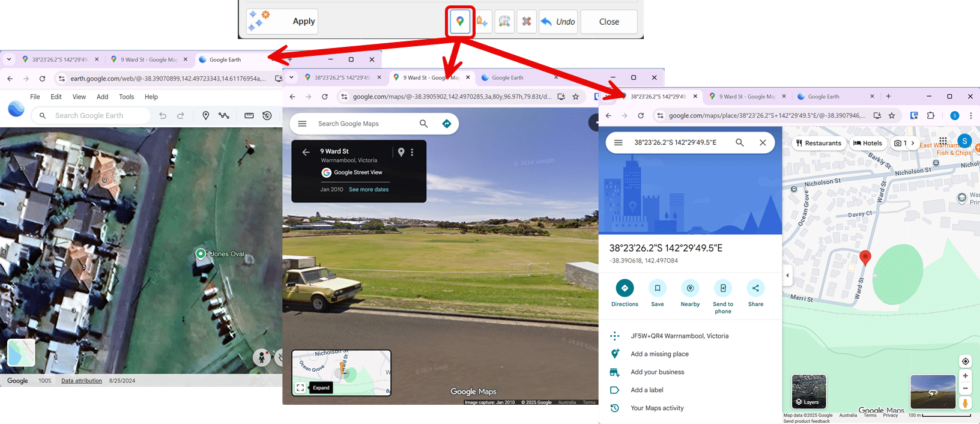Image resolution: width=980 pixels, height=424 pixels.
Task: Click the Nearby button
Action: (690, 293)
